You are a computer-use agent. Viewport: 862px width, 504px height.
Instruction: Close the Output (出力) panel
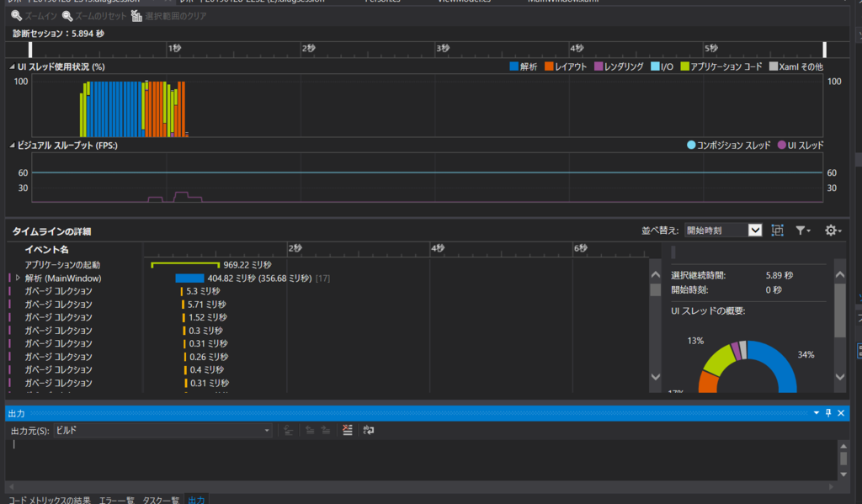point(841,413)
